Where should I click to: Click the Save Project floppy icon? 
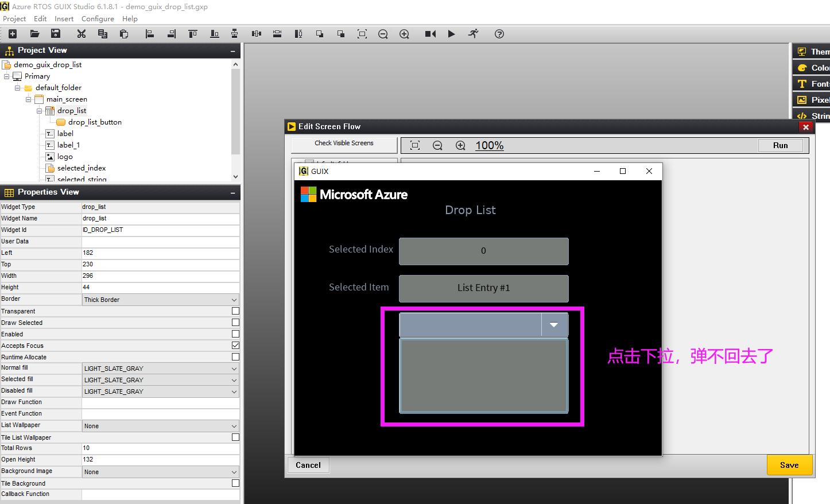tap(56, 34)
